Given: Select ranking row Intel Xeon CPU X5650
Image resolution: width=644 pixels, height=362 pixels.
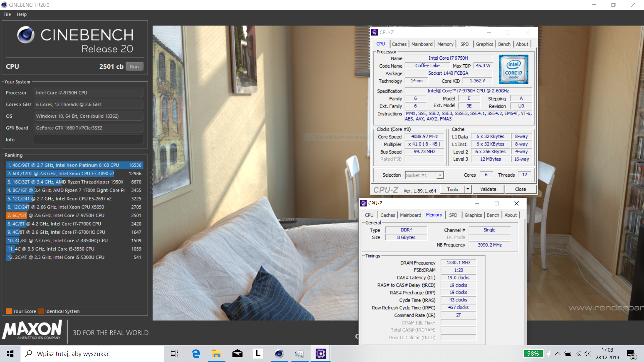Looking at the screenshot, I should (x=74, y=207).
